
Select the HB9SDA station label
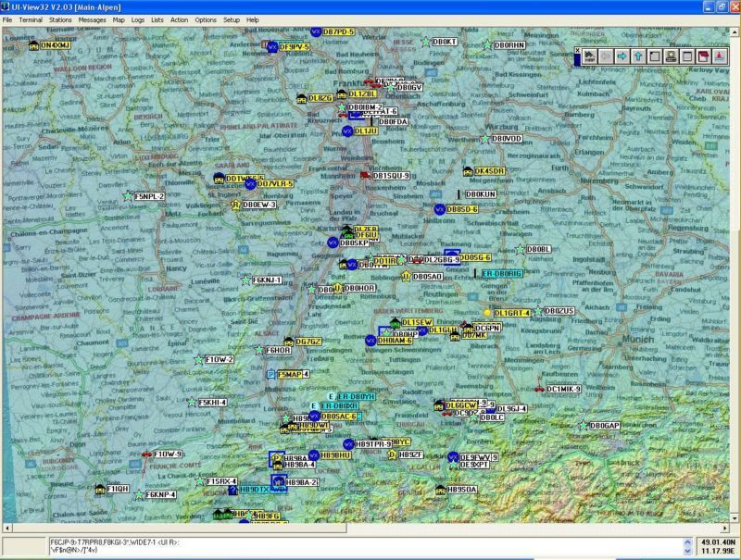click(x=461, y=489)
